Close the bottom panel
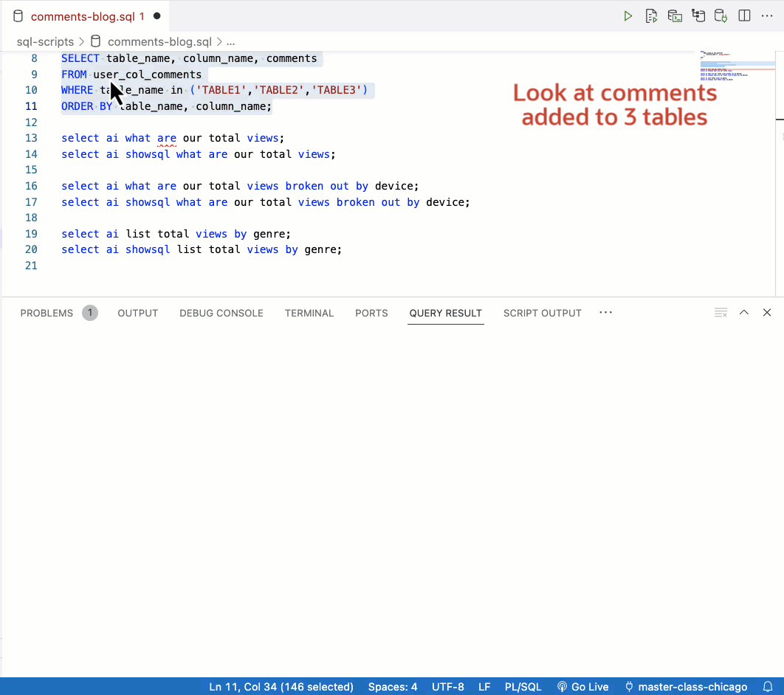Viewport: 784px width, 695px height. coord(766,312)
